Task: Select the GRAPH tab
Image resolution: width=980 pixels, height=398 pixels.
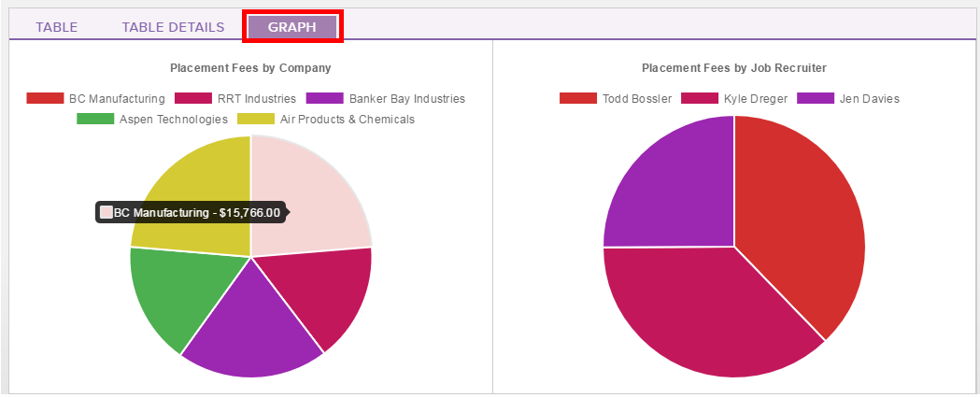Action: coord(291,27)
